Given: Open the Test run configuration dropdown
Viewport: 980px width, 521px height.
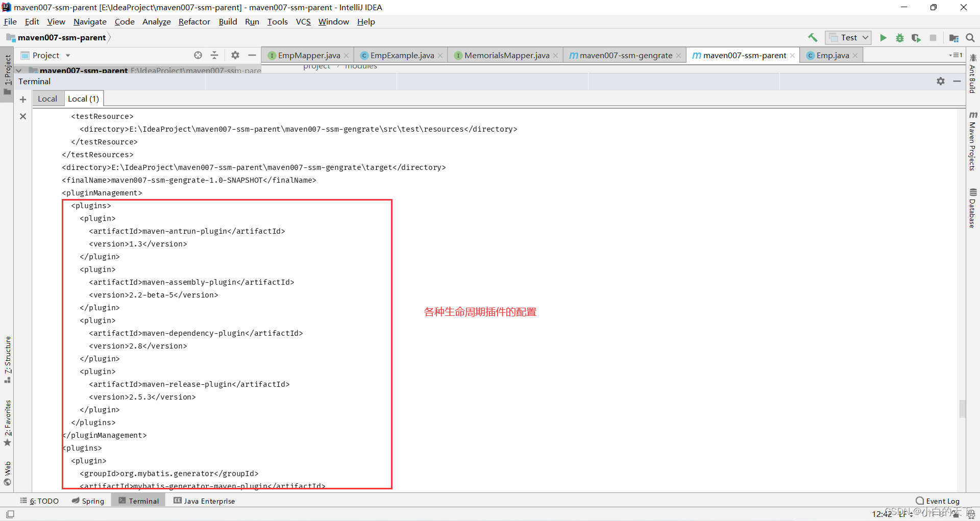Looking at the screenshot, I should (848, 38).
